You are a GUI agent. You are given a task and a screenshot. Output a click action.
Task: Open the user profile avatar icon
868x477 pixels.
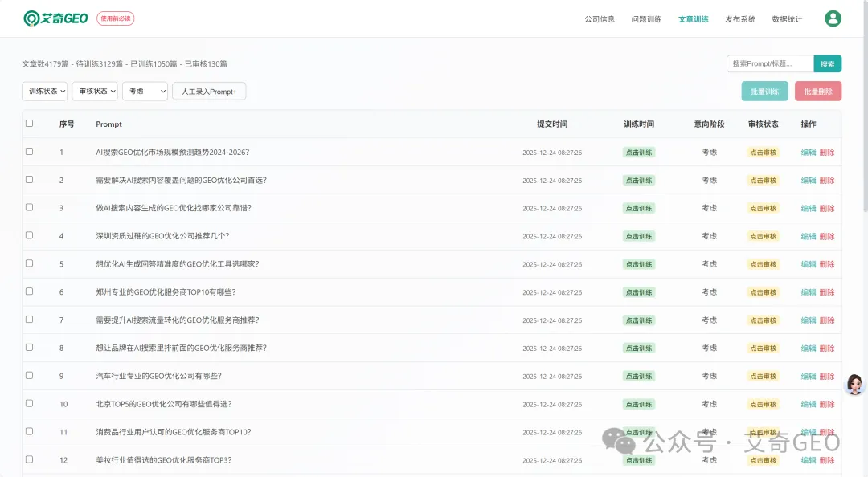(833, 18)
